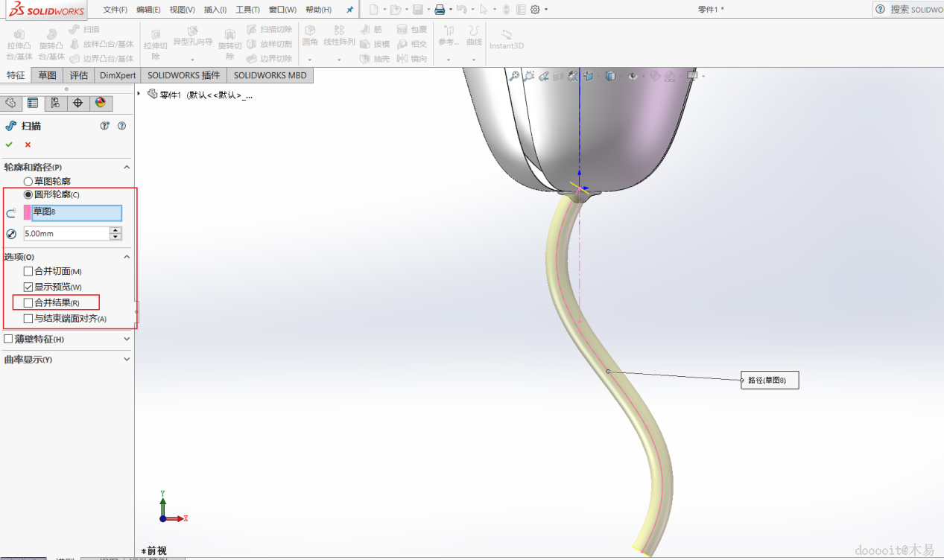Click the print icon in toolbar
The height and width of the screenshot is (560, 944).
[x=440, y=10]
